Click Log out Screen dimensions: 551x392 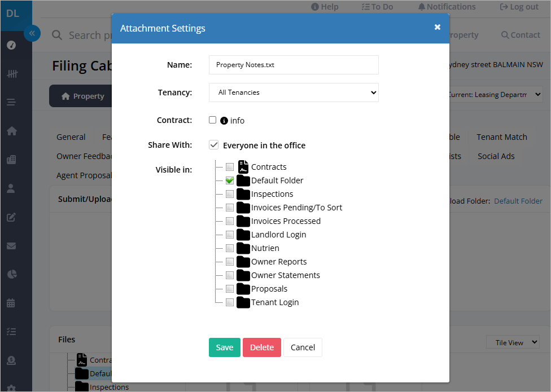519,7
